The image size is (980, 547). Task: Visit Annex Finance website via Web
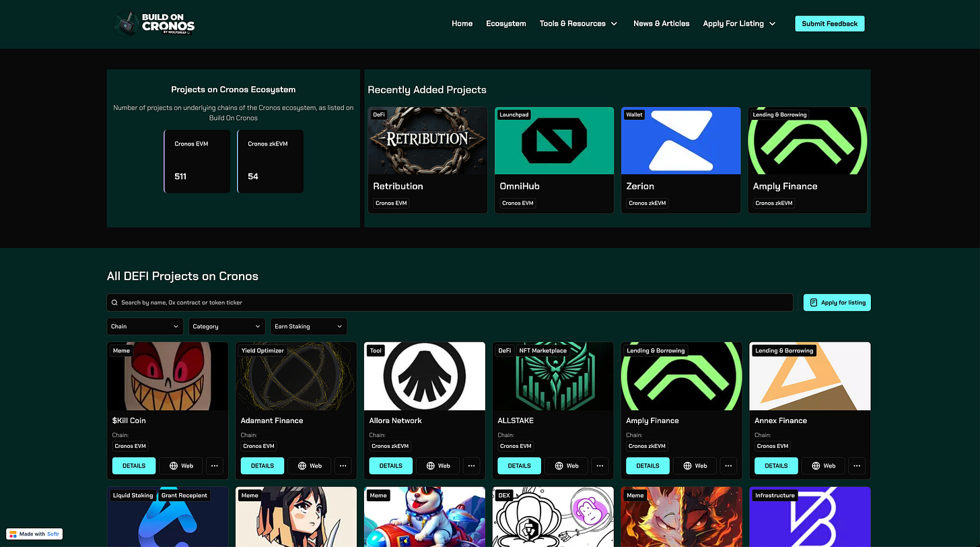coord(823,465)
